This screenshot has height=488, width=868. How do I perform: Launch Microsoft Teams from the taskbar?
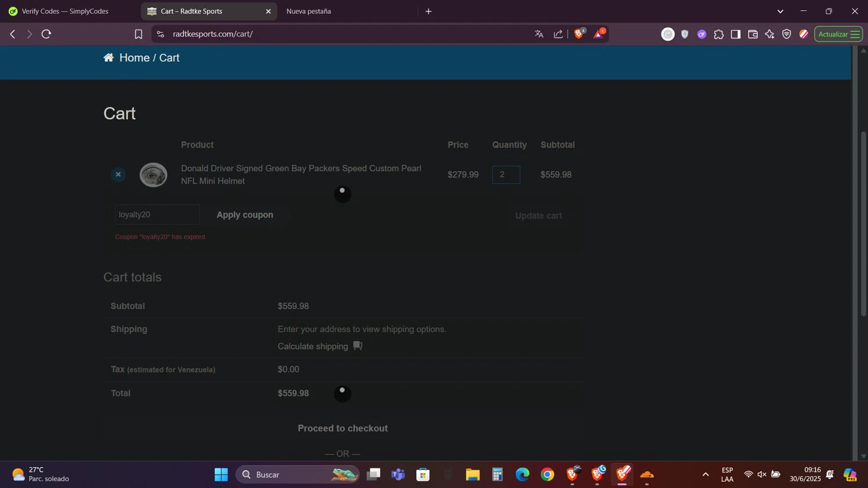[x=398, y=475]
